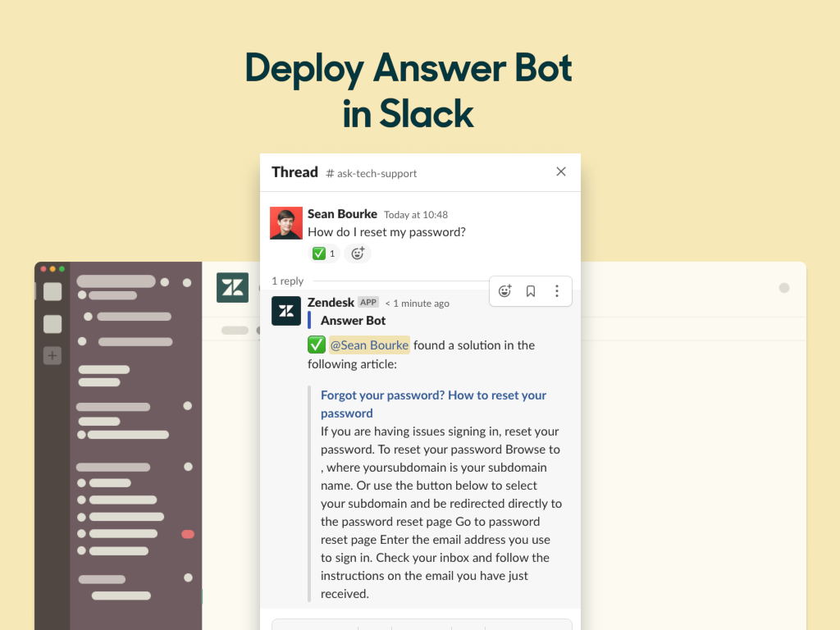
Task: Open the # ask-tech-support channel label
Action: pos(372,174)
